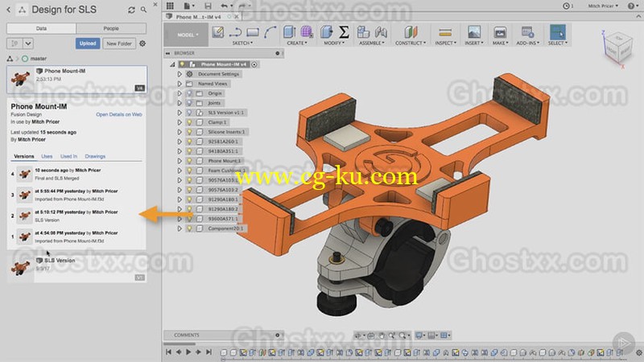
Task: Switch to the Data tab
Action: click(41, 28)
